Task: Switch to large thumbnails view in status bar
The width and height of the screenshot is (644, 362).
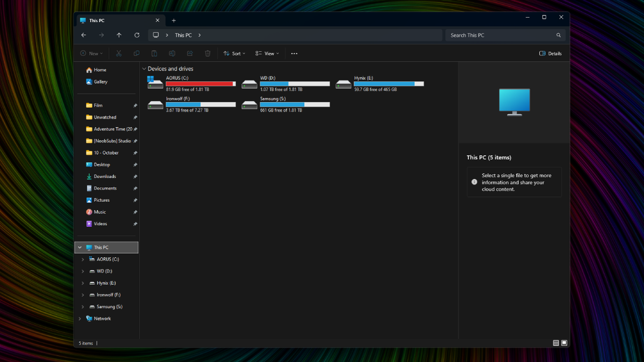Action: [564, 343]
